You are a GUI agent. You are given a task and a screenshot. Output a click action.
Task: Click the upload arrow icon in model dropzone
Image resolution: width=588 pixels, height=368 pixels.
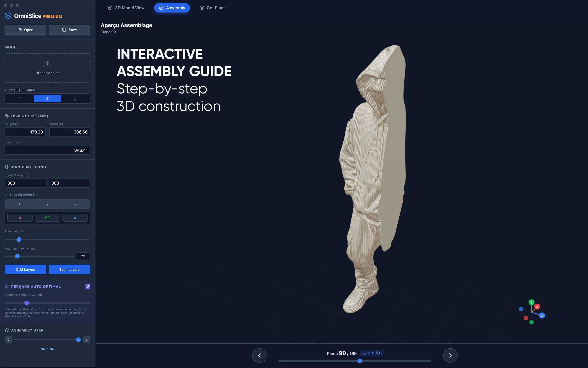(47, 64)
